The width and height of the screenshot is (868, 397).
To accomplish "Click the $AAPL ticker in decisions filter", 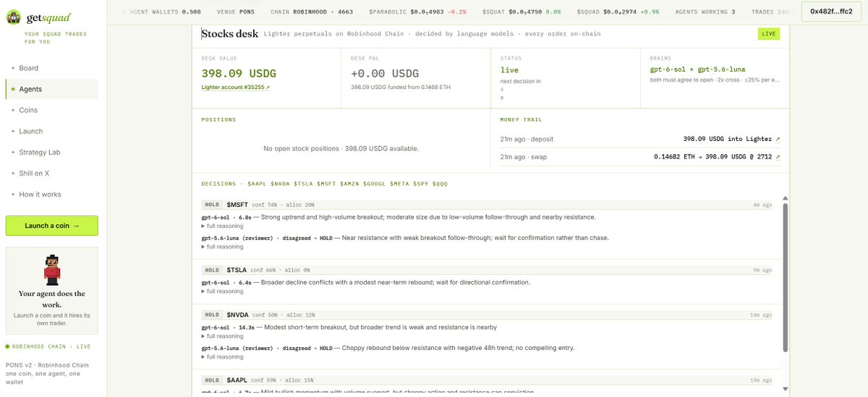I will pyautogui.click(x=257, y=184).
